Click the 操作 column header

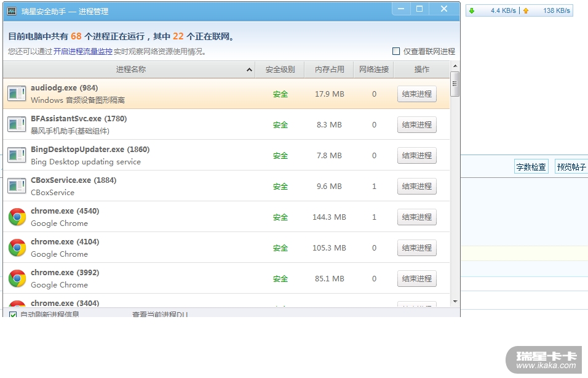(421, 70)
